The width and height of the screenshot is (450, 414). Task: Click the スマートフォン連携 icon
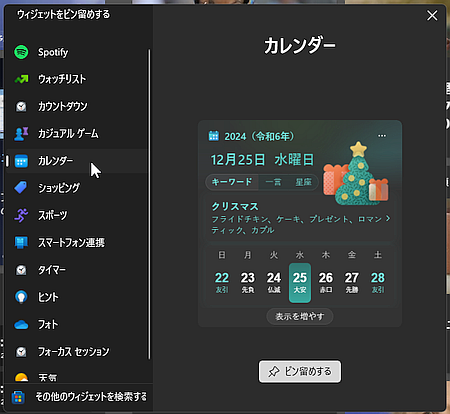(x=21, y=242)
